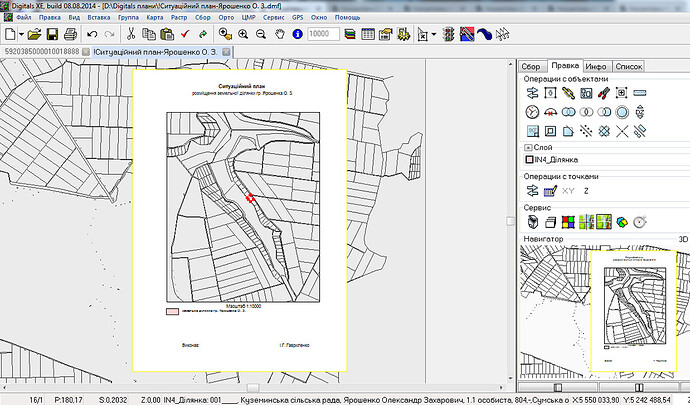This screenshot has height=405, width=690.
Task: Click the four-color squares Service icon
Action: tap(568, 222)
